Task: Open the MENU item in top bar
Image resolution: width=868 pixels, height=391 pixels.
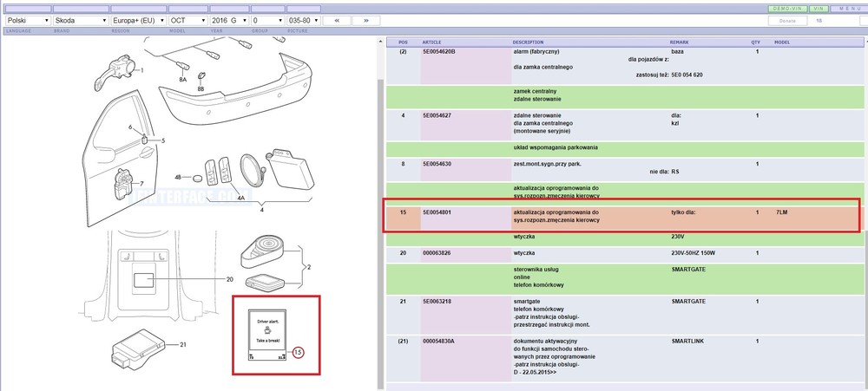Action: (849, 9)
